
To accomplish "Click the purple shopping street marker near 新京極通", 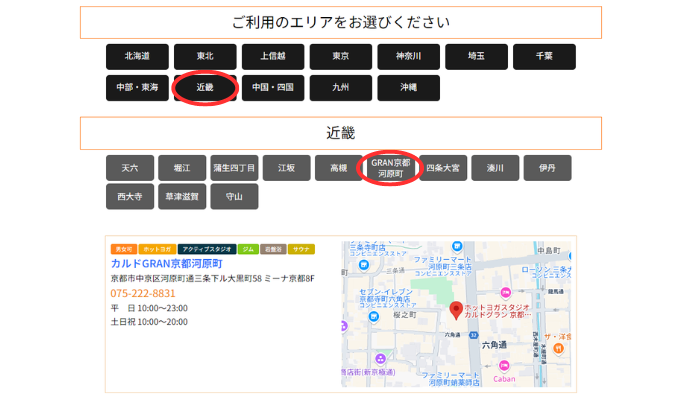I will (x=380, y=359).
